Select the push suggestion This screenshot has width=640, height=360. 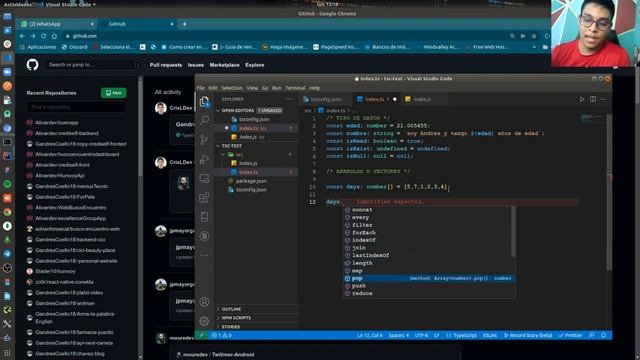(x=429, y=286)
